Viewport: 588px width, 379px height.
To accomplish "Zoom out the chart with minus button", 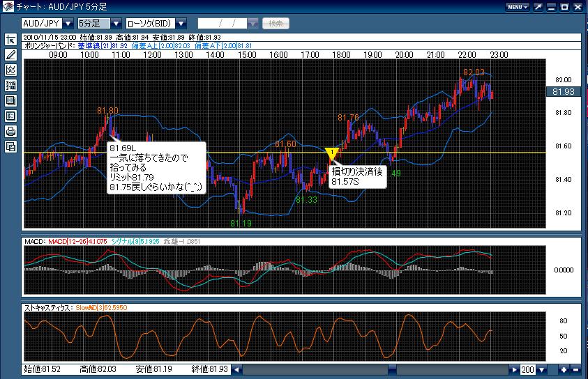I will 576,370.
